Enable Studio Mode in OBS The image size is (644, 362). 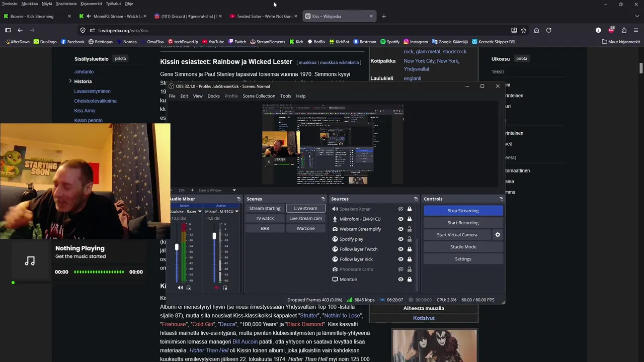pyautogui.click(x=463, y=247)
